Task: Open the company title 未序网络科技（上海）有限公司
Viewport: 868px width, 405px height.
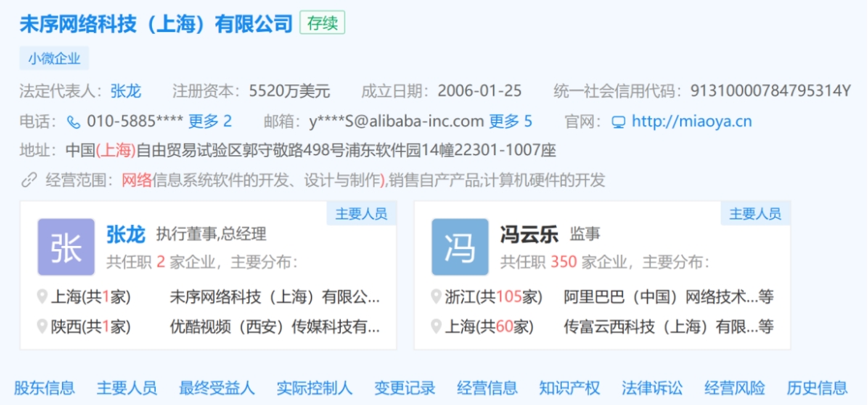Action: [x=156, y=24]
